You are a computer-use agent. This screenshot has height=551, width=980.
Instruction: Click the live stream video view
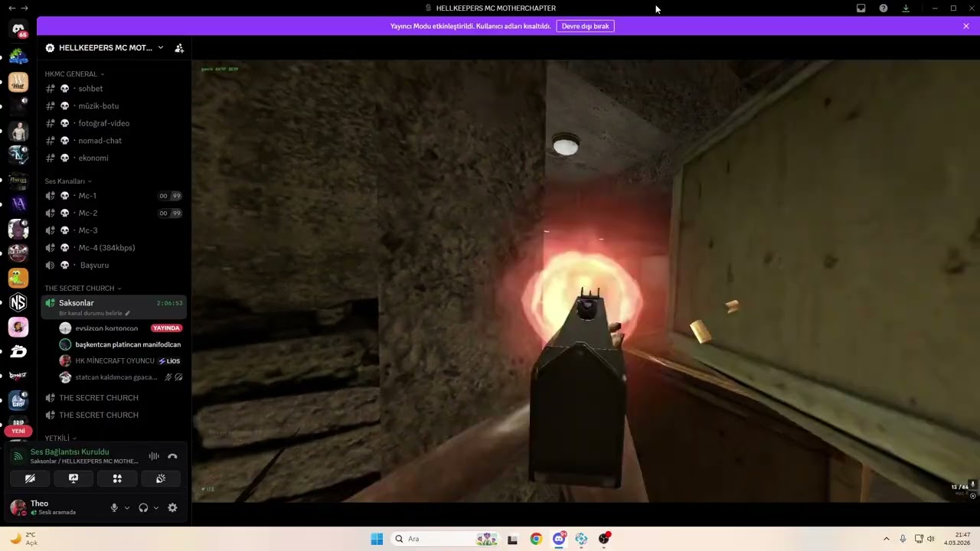point(586,281)
